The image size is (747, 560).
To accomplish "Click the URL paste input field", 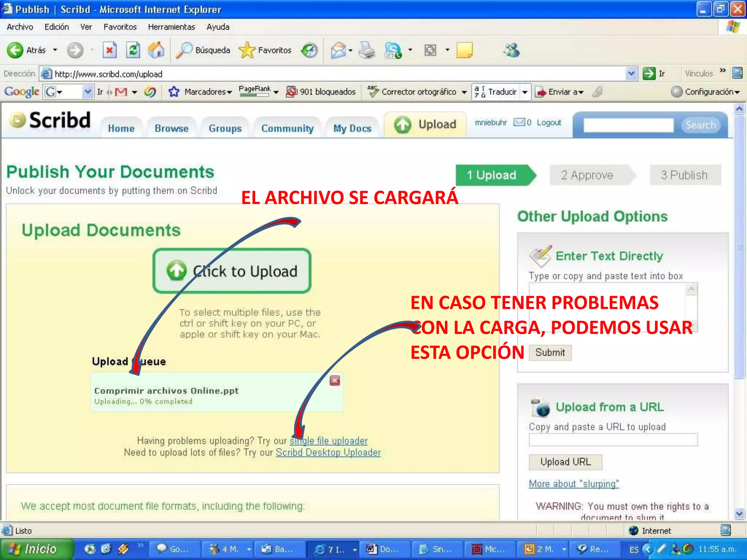I will click(x=613, y=440).
